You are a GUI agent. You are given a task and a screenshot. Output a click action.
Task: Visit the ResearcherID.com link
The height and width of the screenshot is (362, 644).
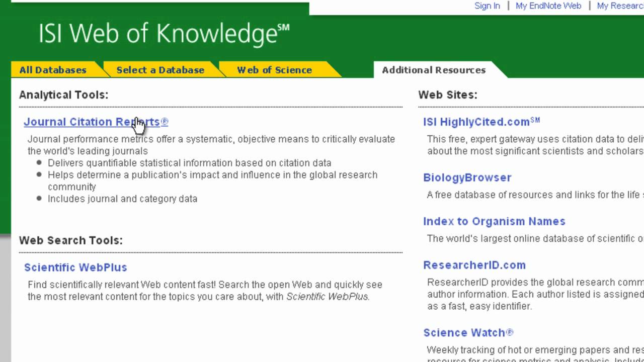click(x=474, y=265)
